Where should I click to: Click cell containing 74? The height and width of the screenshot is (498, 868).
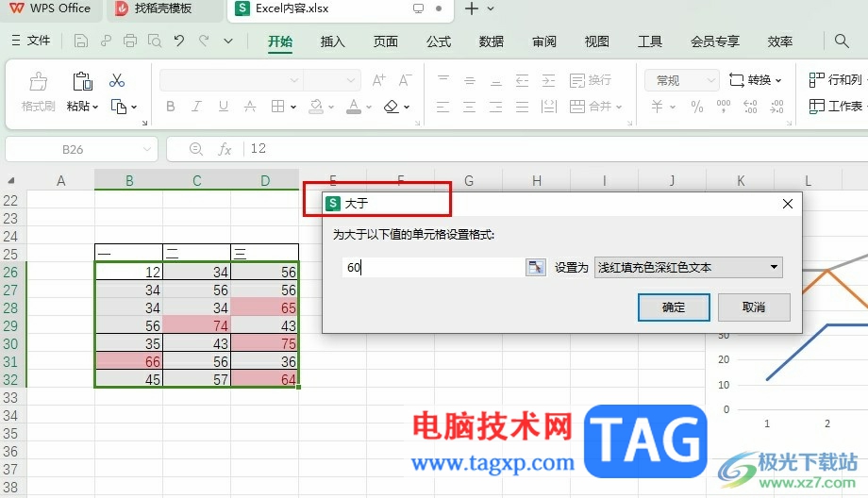(196, 326)
